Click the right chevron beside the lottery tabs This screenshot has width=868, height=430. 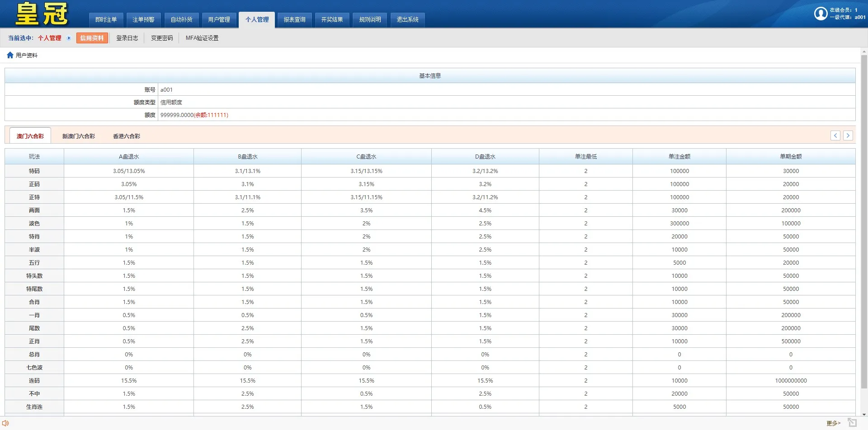tap(849, 135)
